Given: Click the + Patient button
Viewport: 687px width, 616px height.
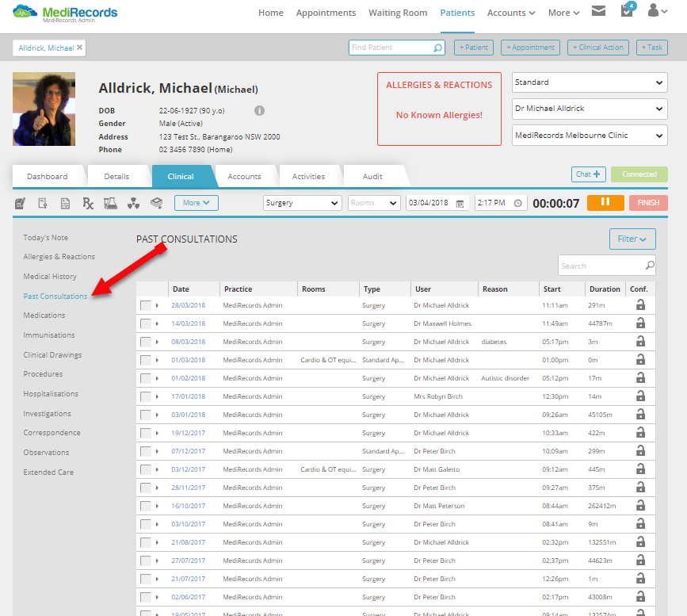Looking at the screenshot, I should point(474,48).
